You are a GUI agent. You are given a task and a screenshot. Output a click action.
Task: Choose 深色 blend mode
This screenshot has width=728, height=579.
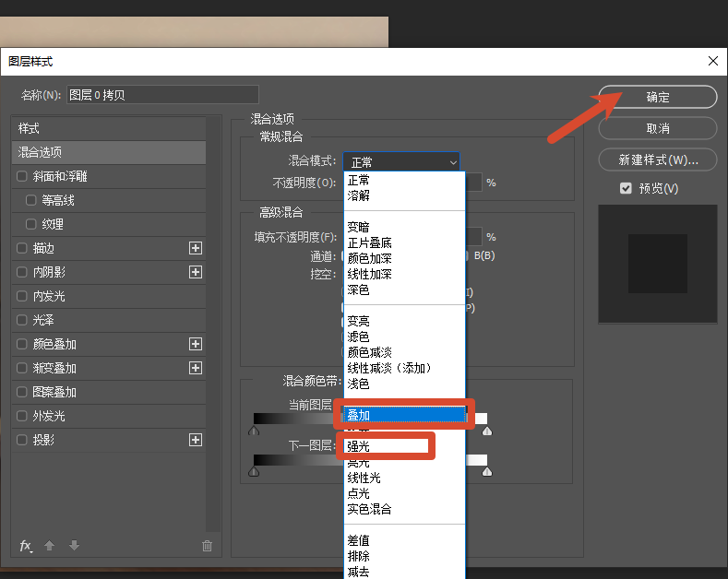coord(404,290)
